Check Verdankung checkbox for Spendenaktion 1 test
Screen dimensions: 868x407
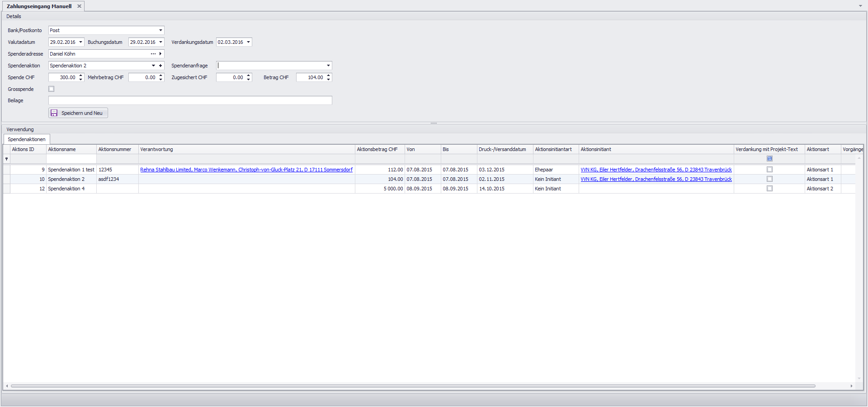click(x=769, y=170)
